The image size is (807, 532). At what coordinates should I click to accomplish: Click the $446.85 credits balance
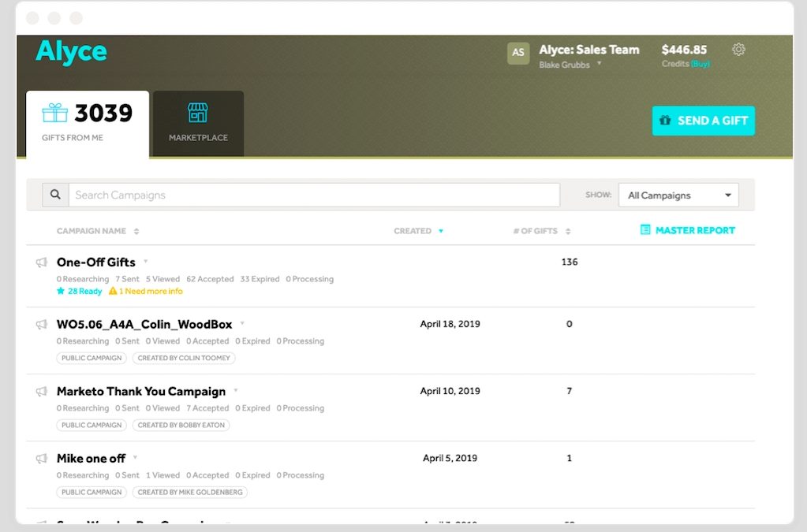[x=684, y=50]
